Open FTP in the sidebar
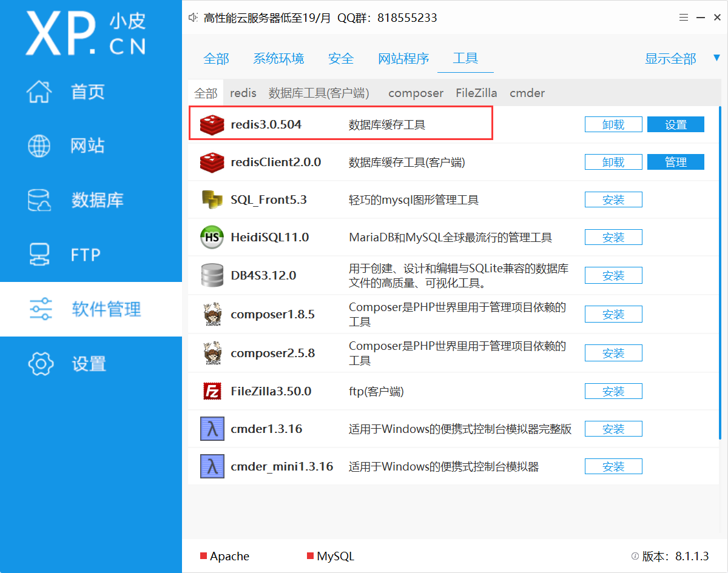The height and width of the screenshot is (573, 728). (91, 255)
